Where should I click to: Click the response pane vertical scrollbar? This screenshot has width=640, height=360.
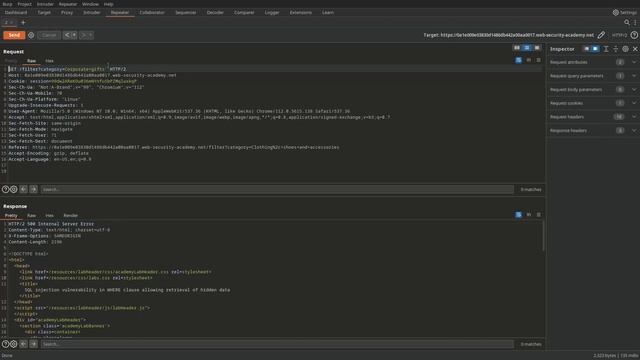tap(543, 237)
